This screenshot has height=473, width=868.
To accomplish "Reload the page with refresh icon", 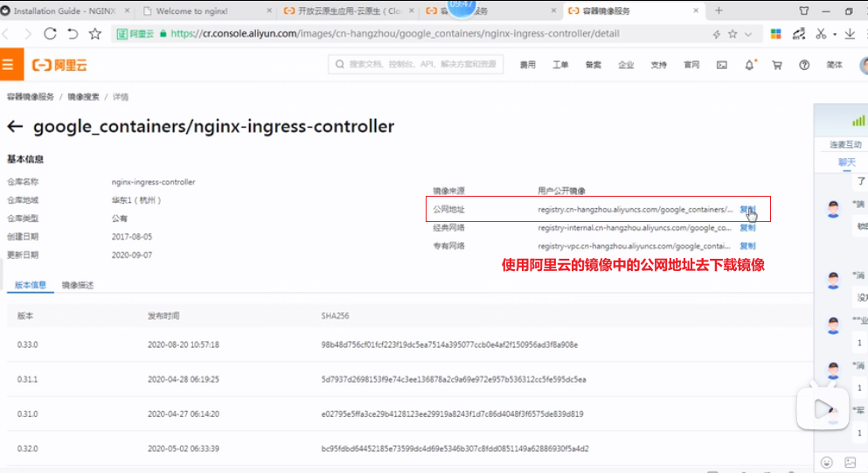I will pyautogui.click(x=50, y=34).
